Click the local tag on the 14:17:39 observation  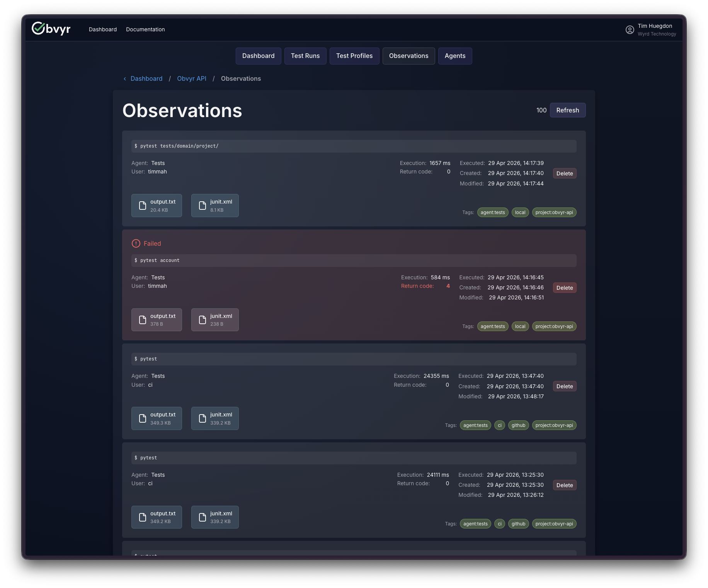click(x=520, y=212)
